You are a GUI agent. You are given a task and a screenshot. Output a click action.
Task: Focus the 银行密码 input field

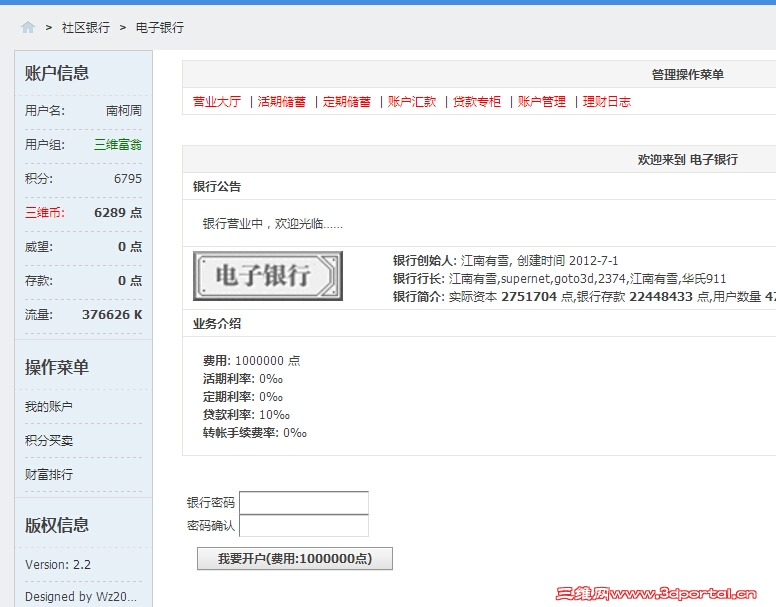point(304,503)
